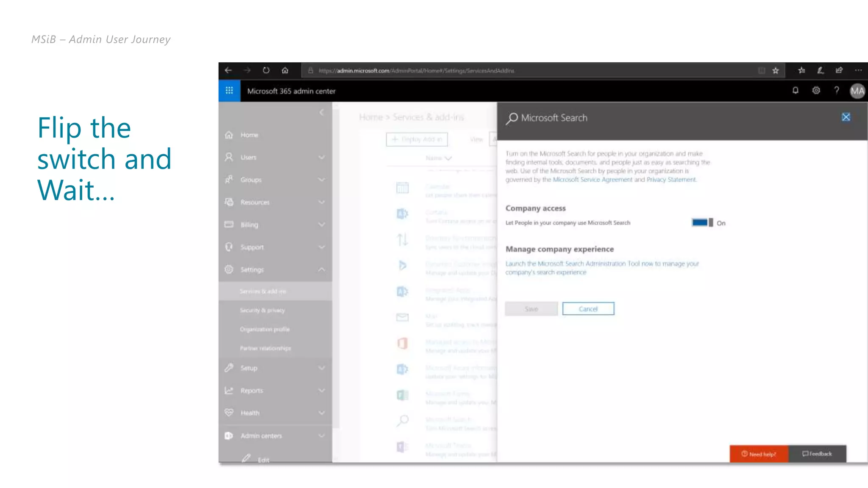Expand the Health section chevron

click(322, 413)
